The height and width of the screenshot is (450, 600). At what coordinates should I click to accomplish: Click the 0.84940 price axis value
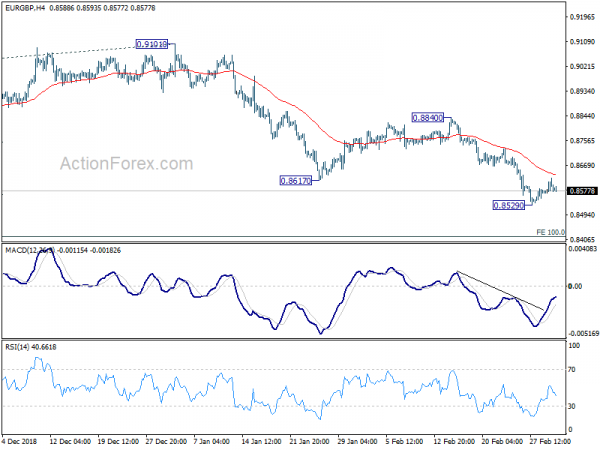pyautogui.click(x=582, y=215)
